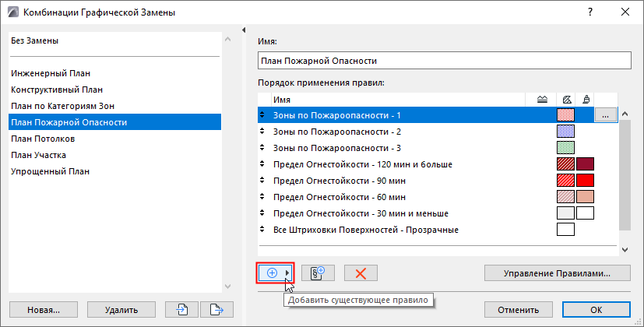Click the green fill swatch of 'Зоны - 3'
The height and width of the screenshot is (327, 644).
pyautogui.click(x=566, y=148)
